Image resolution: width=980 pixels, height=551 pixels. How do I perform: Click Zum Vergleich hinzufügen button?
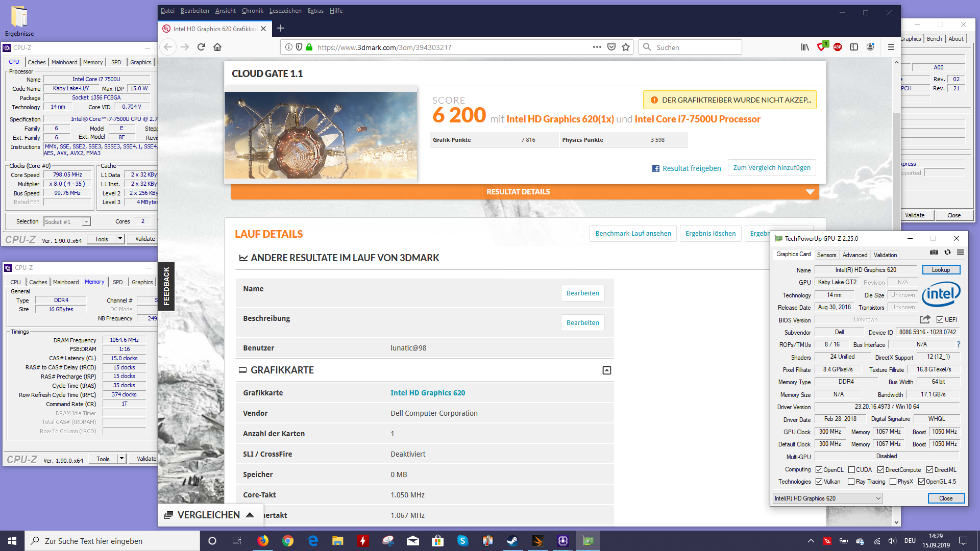[772, 168]
